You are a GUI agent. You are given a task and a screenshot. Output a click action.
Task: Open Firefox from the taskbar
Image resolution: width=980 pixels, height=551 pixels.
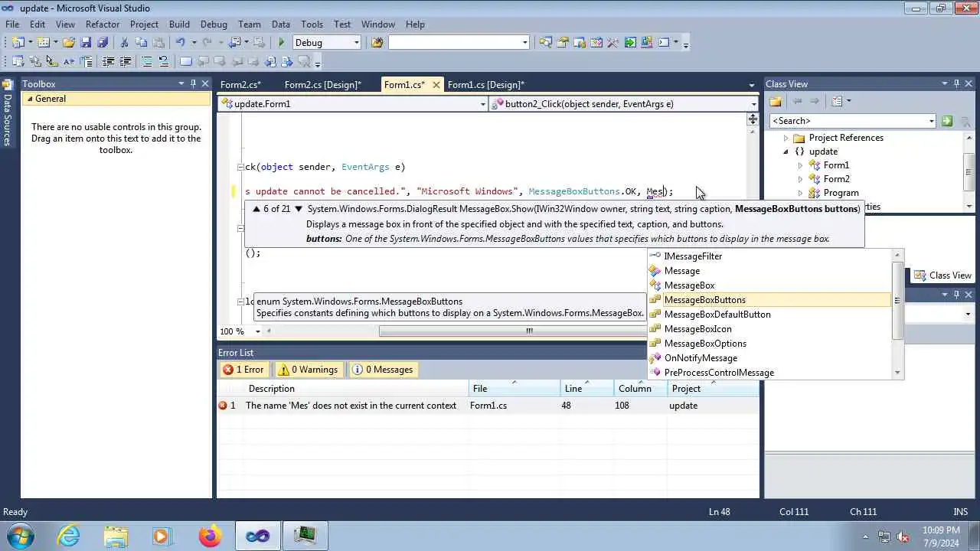pyautogui.click(x=210, y=536)
